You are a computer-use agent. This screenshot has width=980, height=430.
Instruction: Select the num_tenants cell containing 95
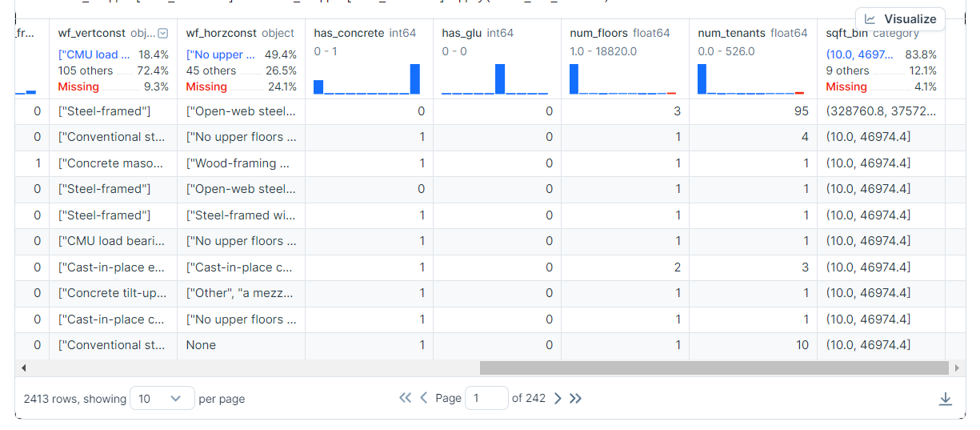pos(752,111)
